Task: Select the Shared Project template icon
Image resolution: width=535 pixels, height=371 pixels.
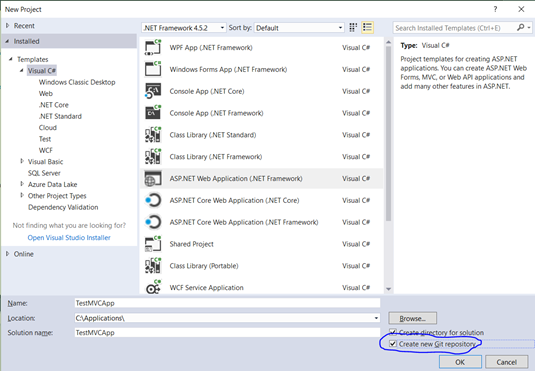Action: pyautogui.click(x=153, y=244)
